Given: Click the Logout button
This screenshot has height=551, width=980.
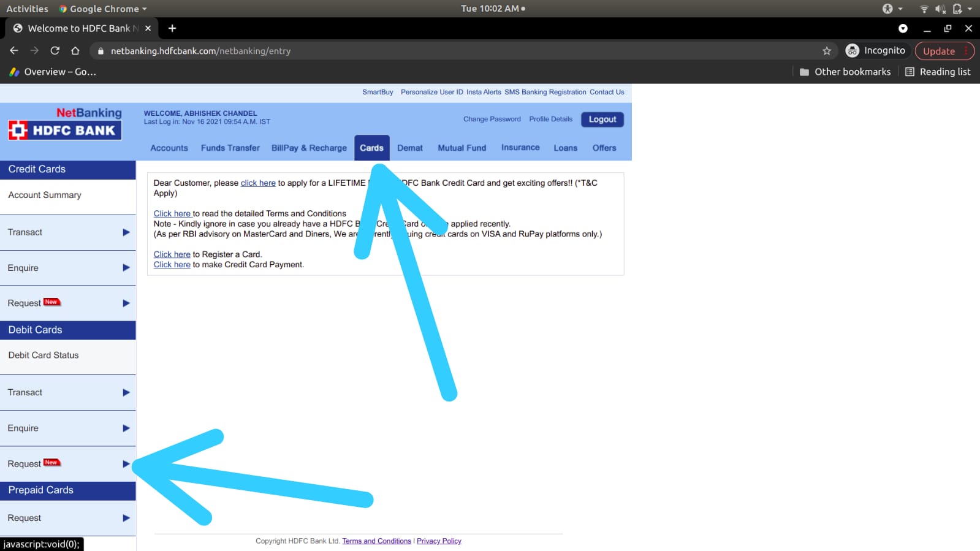Looking at the screenshot, I should click(602, 120).
